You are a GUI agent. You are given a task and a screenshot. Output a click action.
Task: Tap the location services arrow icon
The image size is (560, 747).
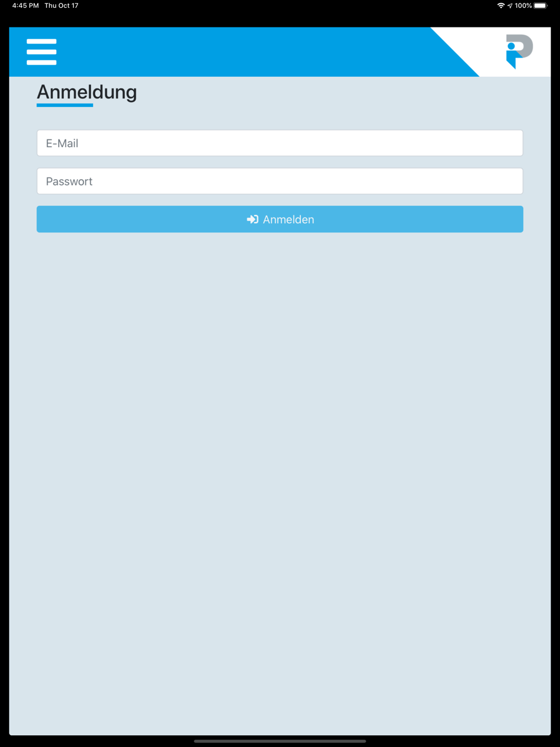point(510,6)
